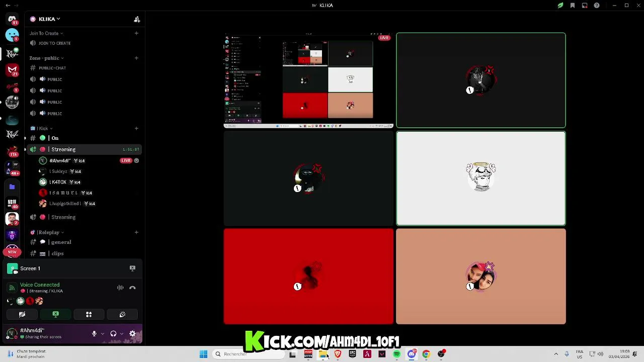Mute the microphone
This screenshot has height=362, width=644.
pyautogui.click(x=94, y=334)
